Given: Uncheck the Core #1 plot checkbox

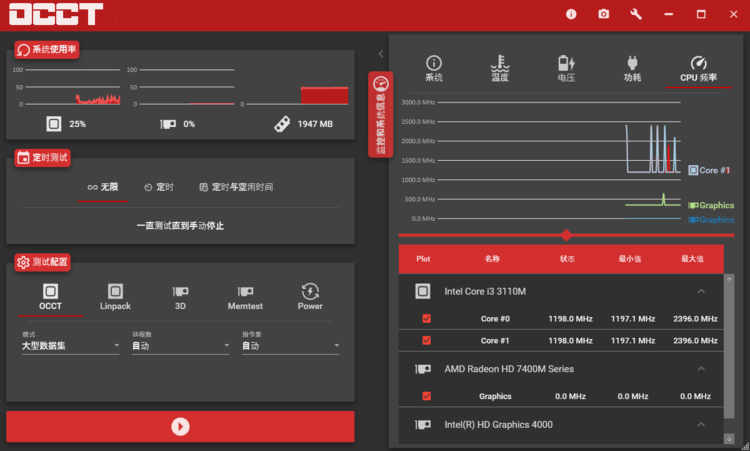Looking at the screenshot, I should (427, 341).
